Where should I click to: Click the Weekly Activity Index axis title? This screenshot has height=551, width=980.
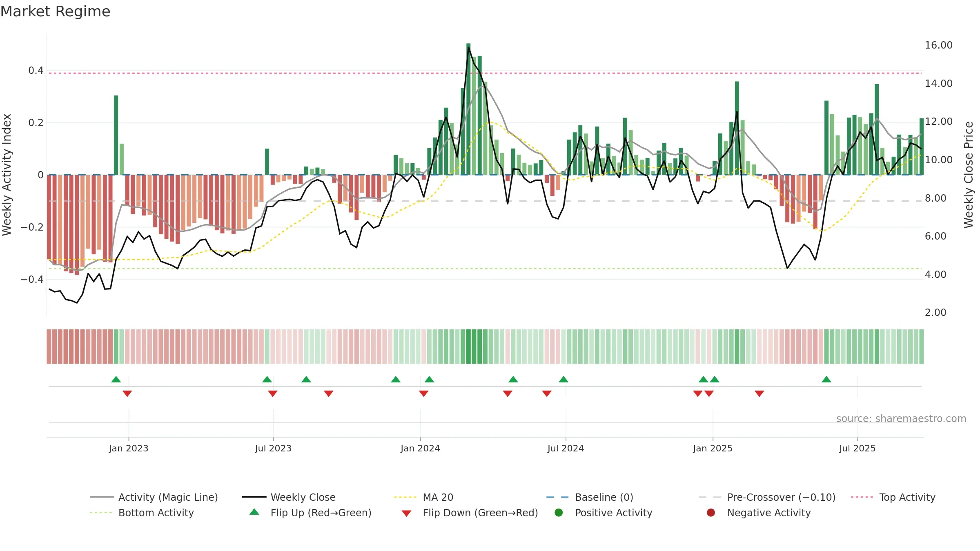(x=7, y=175)
